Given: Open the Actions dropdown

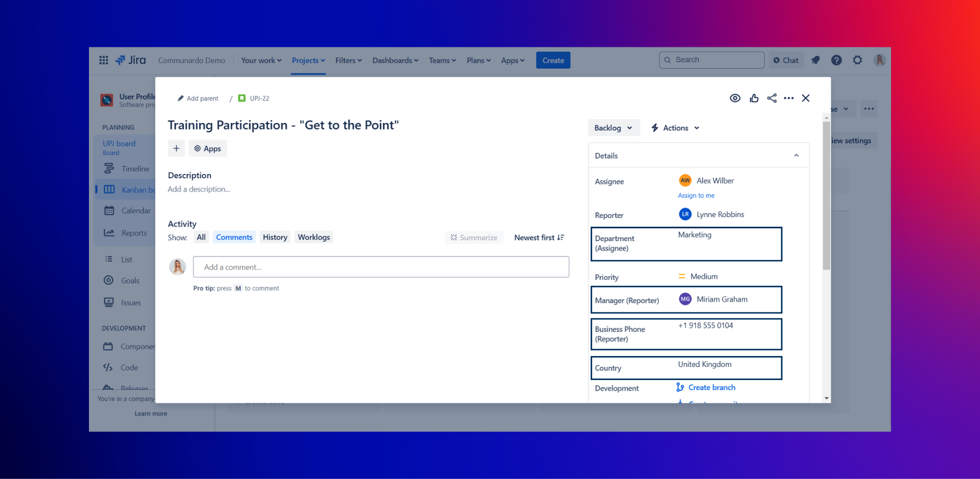Looking at the screenshot, I should 675,128.
